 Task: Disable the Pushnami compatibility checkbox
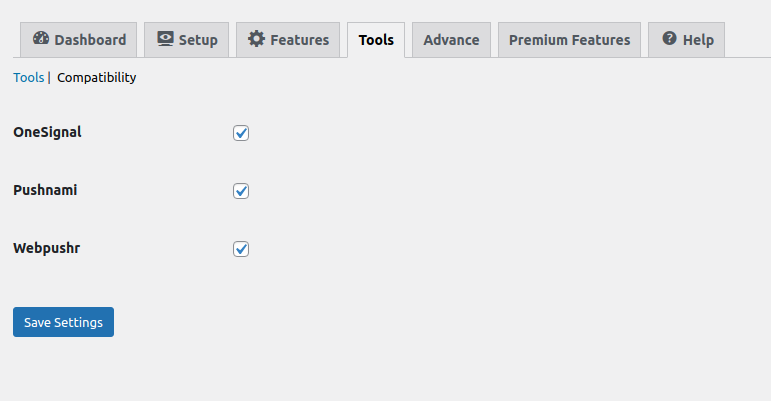(x=241, y=191)
